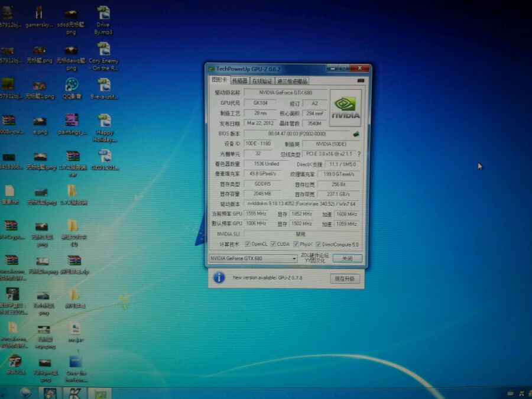Click the 2048 MB memory size value
This screenshot has width=532, height=399.
tap(262, 194)
